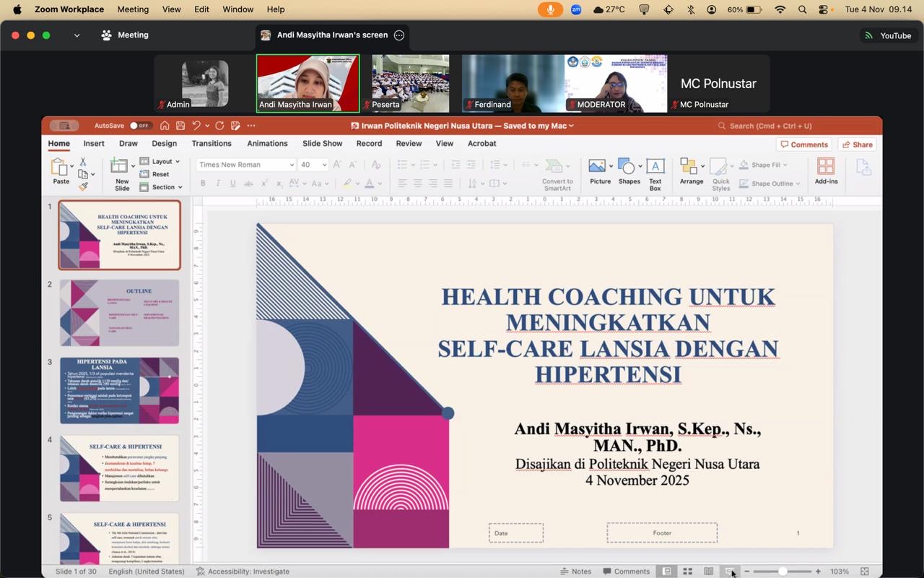Click the fit slide to window icon

865,571
